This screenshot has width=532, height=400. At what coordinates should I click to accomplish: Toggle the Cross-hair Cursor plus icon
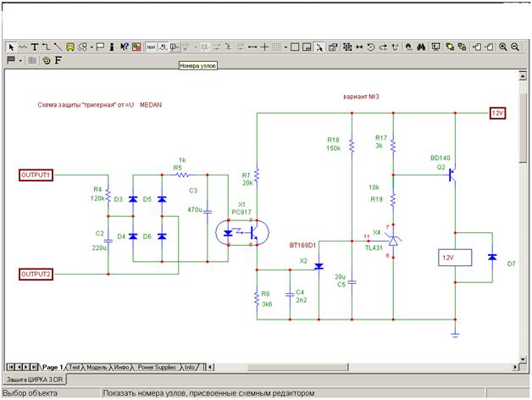[264, 47]
